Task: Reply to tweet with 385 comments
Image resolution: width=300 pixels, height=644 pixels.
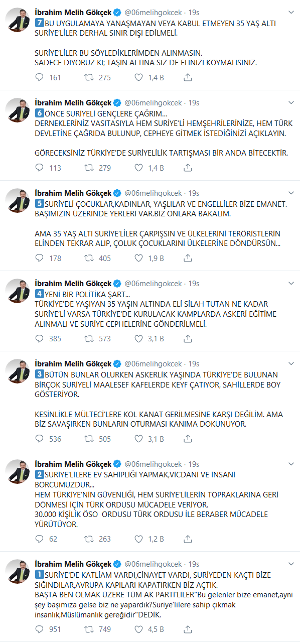Action: click(x=40, y=339)
